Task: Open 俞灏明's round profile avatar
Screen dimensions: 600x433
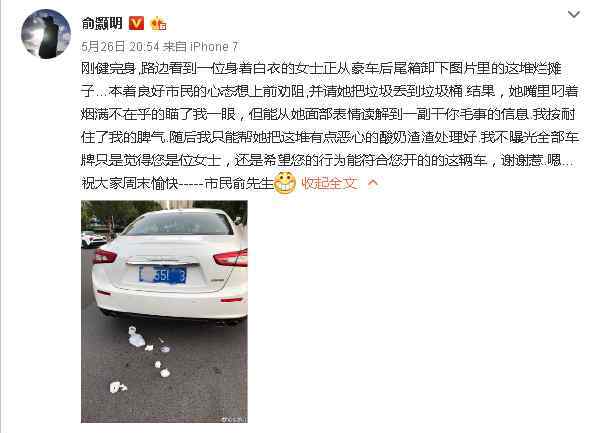Action: click(46, 34)
